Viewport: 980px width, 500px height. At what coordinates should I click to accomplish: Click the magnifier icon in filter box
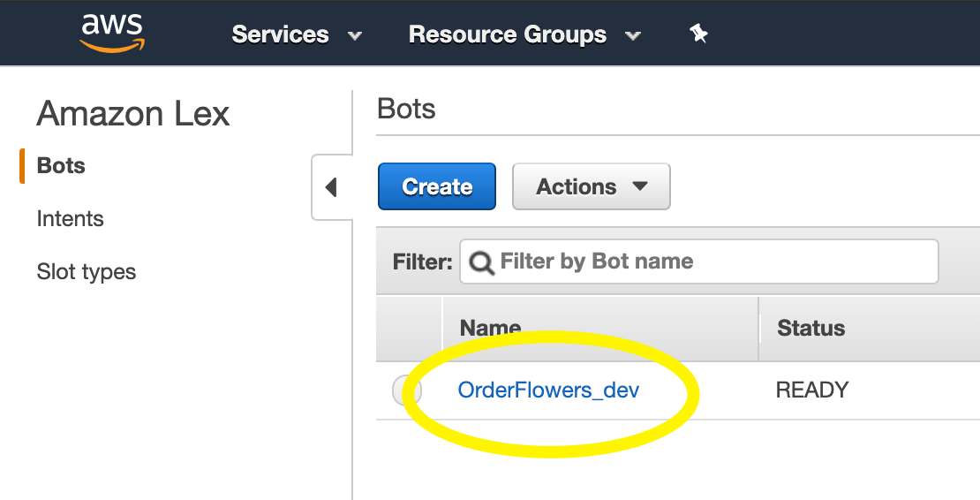[481, 261]
